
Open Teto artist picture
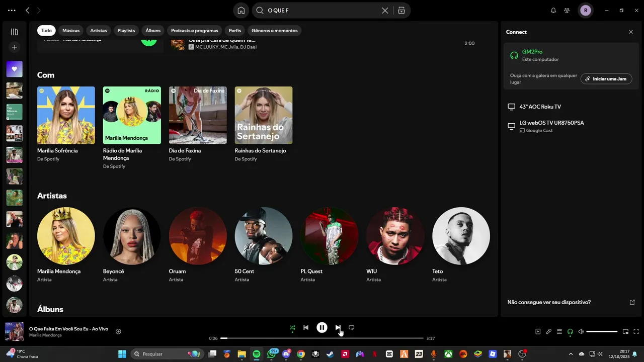click(x=461, y=236)
